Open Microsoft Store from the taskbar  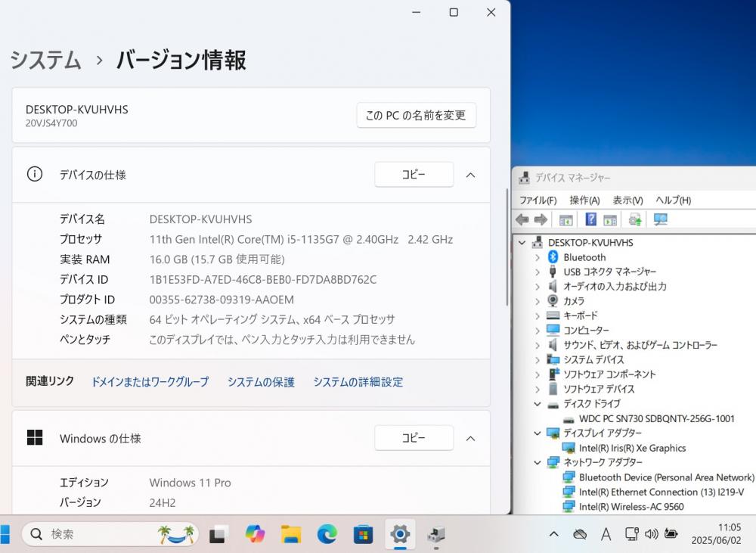coord(363,534)
